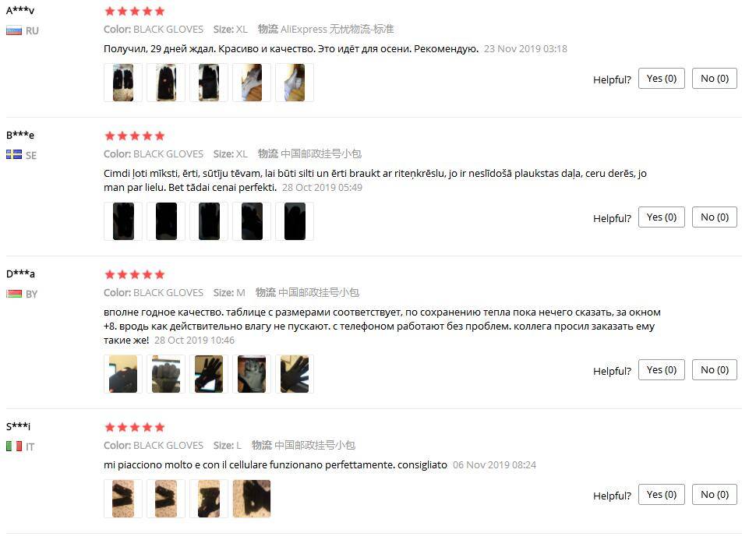Image resolution: width=756 pixels, height=540 pixels.
Task: Mark A***v's review helpful with Yes
Action: [662, 79]
